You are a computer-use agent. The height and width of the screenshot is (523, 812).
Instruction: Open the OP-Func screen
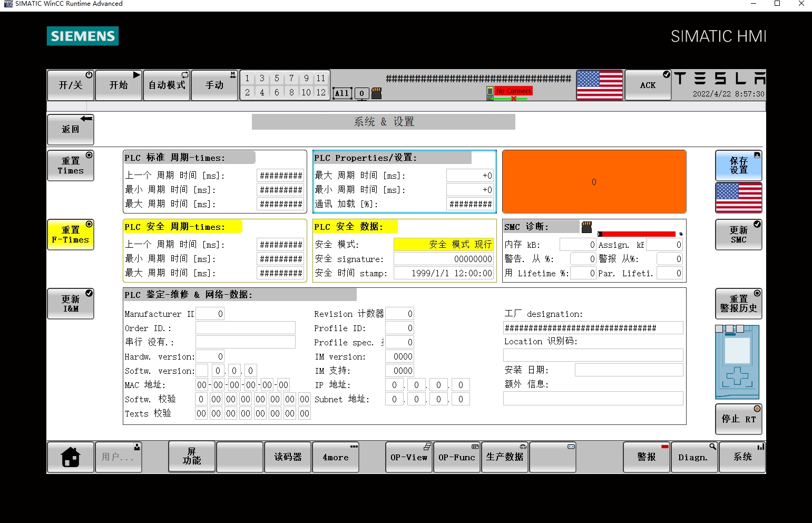[457, 457]
